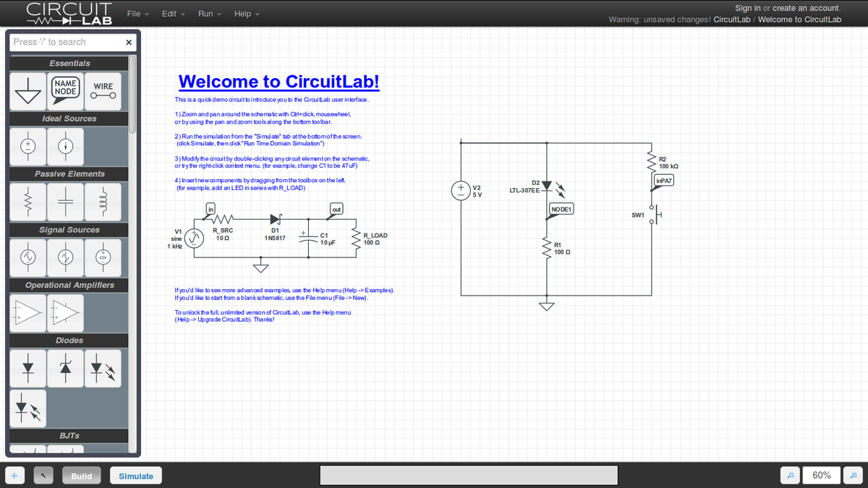Choose the Wire tool in Essentials
The width and height of the screenshot is (868, 488).
[103, 90]
